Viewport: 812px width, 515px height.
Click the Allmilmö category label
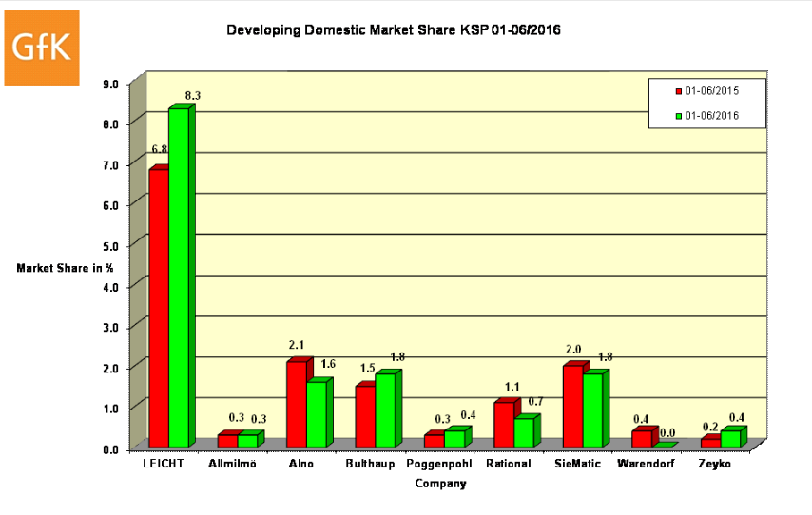(x=233, y=464)
